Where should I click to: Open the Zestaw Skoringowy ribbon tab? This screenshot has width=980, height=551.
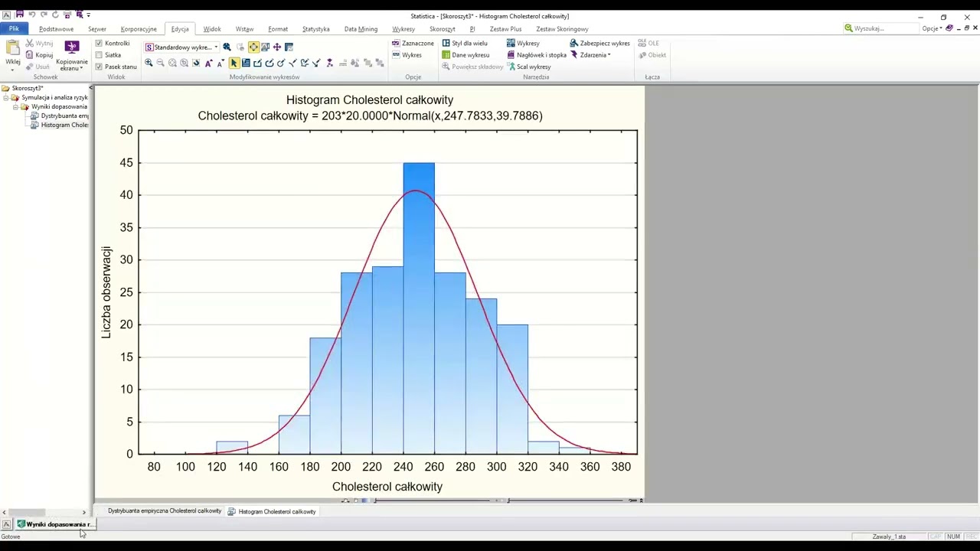pyautogui.click(x=562, y=29)
